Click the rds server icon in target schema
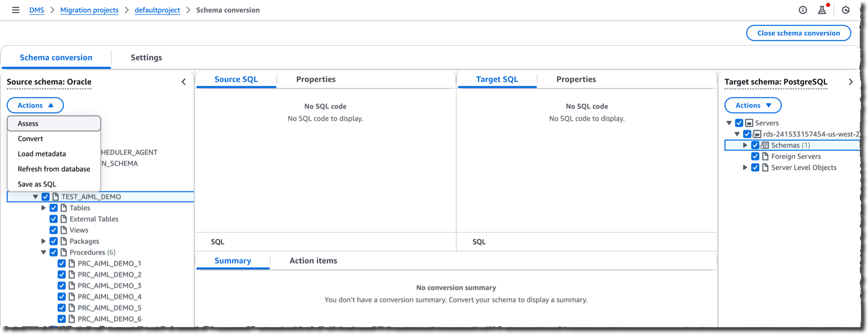 pyautogui.click(x=757, y=134)
